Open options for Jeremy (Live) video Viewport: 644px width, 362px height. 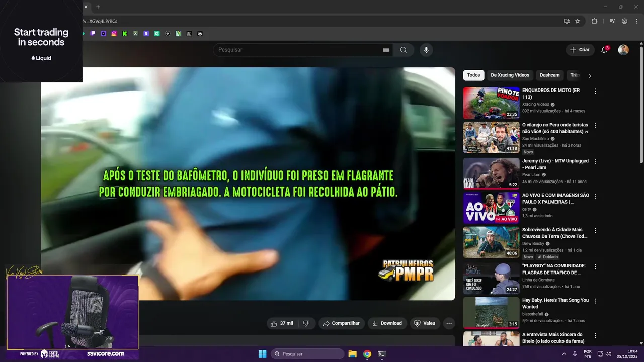(595, 162)
